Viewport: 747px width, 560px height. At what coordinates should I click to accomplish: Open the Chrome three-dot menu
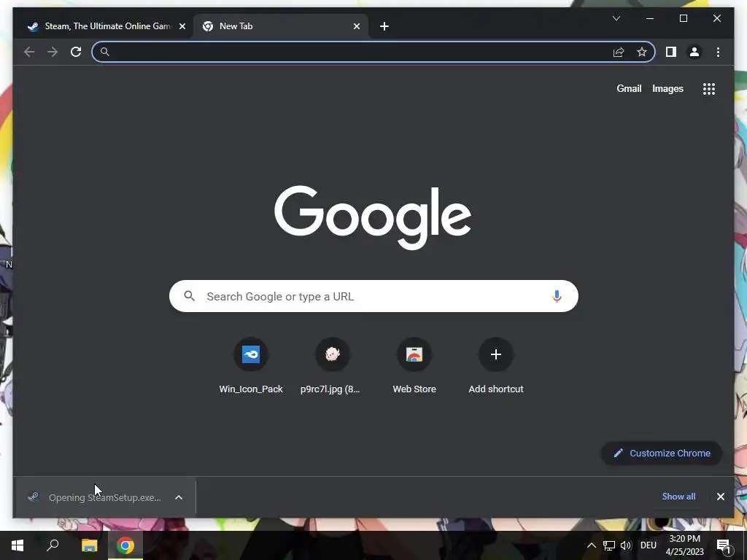coord(718,52)
